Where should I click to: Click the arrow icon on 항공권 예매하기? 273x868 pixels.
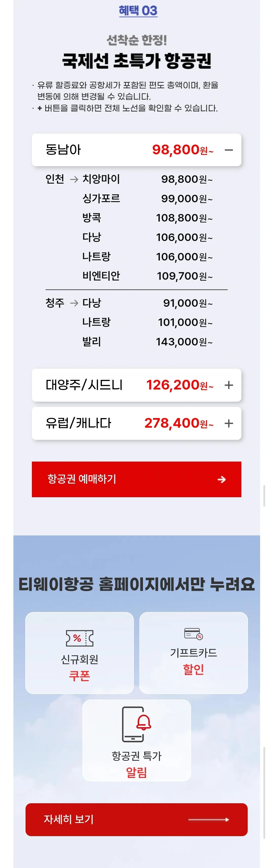[x=221, y=479]
